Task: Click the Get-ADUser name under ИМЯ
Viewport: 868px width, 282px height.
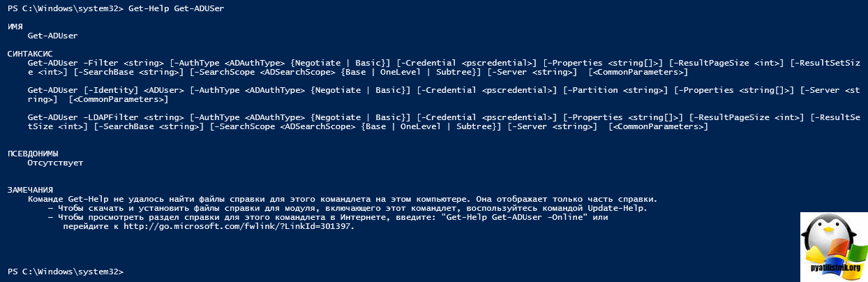Action: pyautogui.click(x=52, y=35)
